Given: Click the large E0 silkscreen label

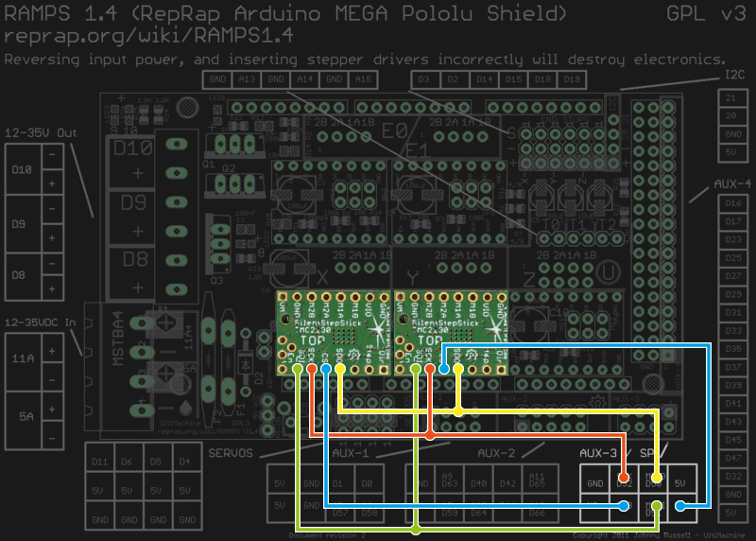Looking at the screenshot, I should click(395, 131).
